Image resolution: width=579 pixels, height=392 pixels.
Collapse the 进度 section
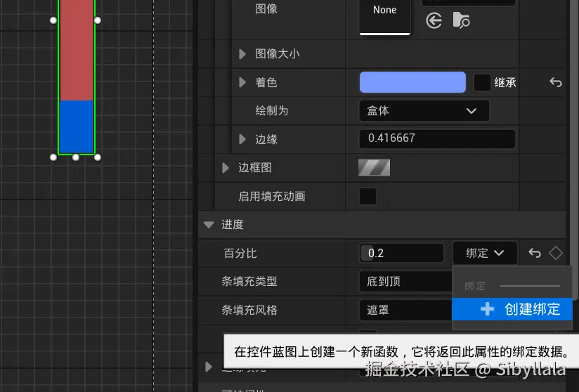(x=209, y=224)
